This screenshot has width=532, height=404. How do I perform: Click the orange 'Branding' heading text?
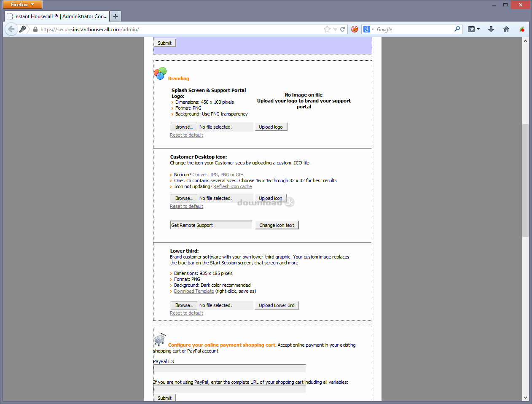[x=178, y=78]
